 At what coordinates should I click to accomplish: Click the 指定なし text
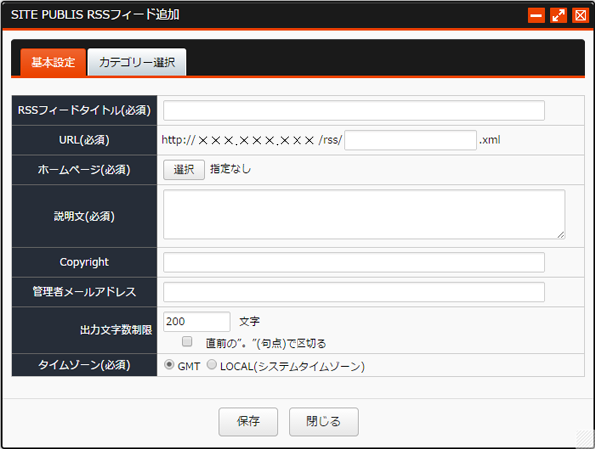[230, 169]
